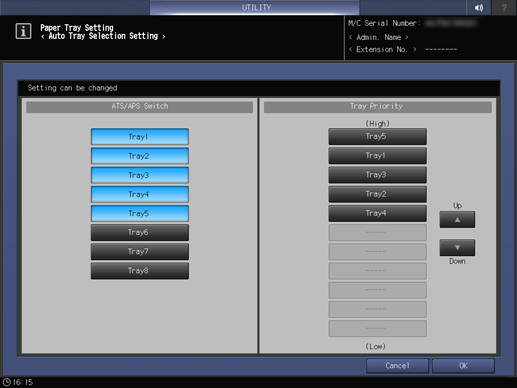Enable Tray7 in the ATS/APS Switch
517x388 pixels.
click(140, 252)
